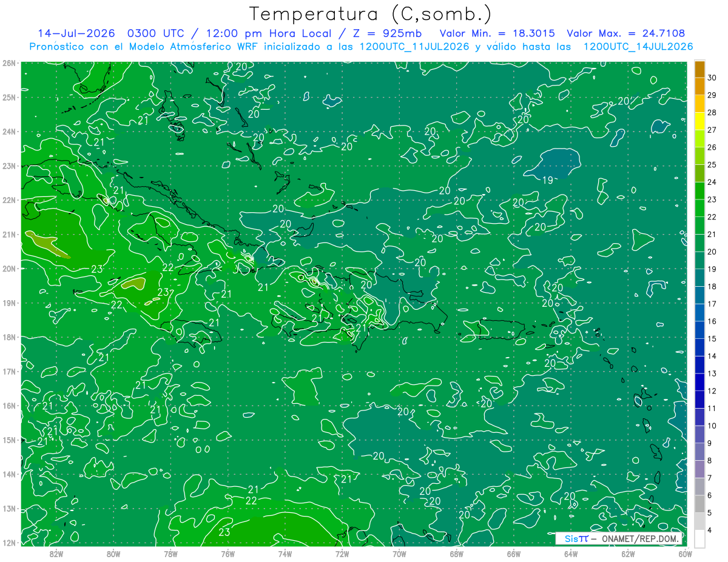
Task: Click the latitude label 24N
Action: pyautogui.click(x=9, y=131)
